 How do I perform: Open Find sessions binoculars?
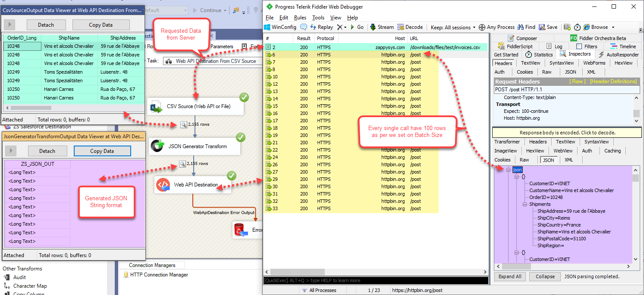tap(526, 27)
